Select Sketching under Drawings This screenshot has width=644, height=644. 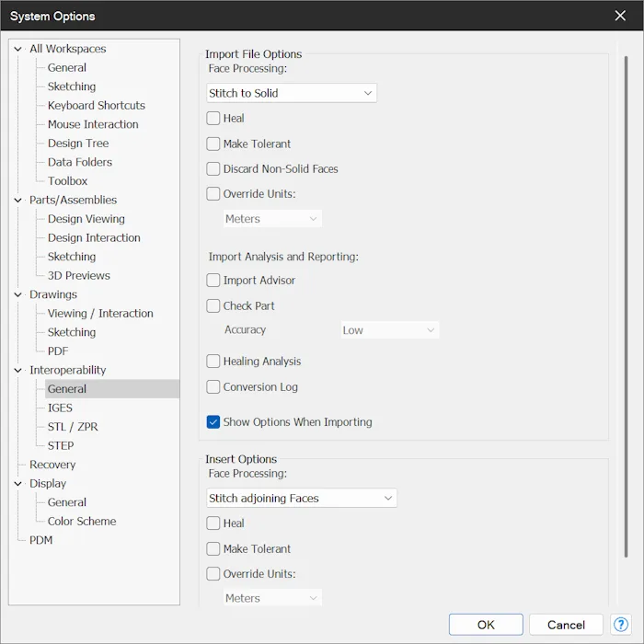tap(72, 332)
